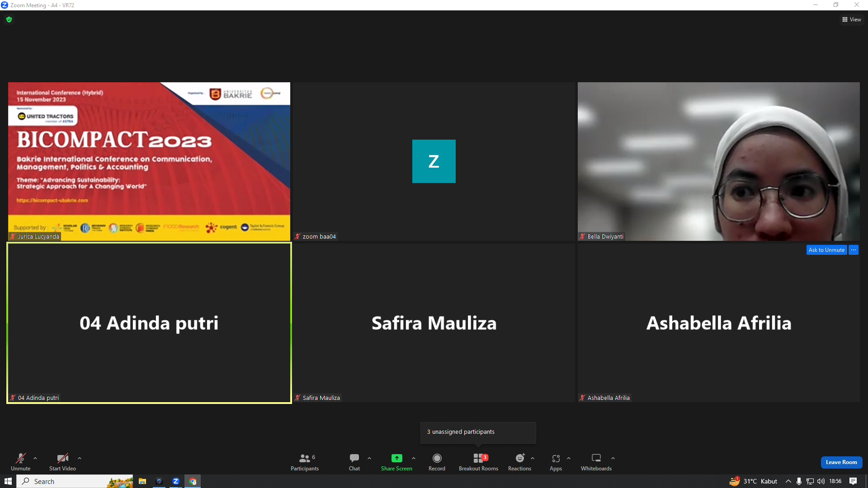Open the camera app on the taskbar
This screenshot has height=488, width=868.
click(x=159, y=481)
